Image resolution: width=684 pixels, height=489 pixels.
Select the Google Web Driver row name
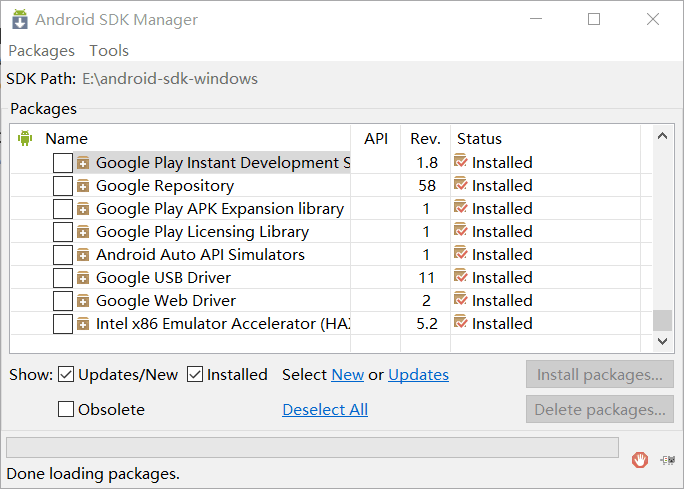166,301
